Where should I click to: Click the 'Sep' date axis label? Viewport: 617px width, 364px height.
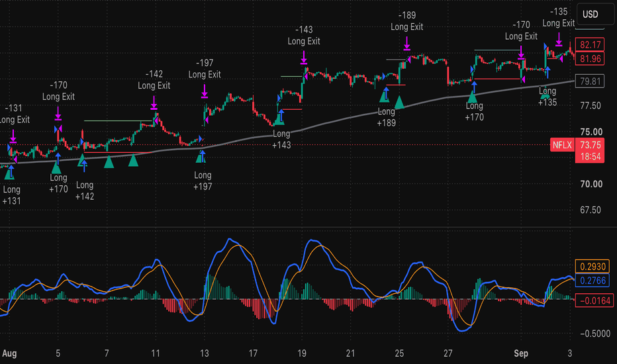[521, 353]
